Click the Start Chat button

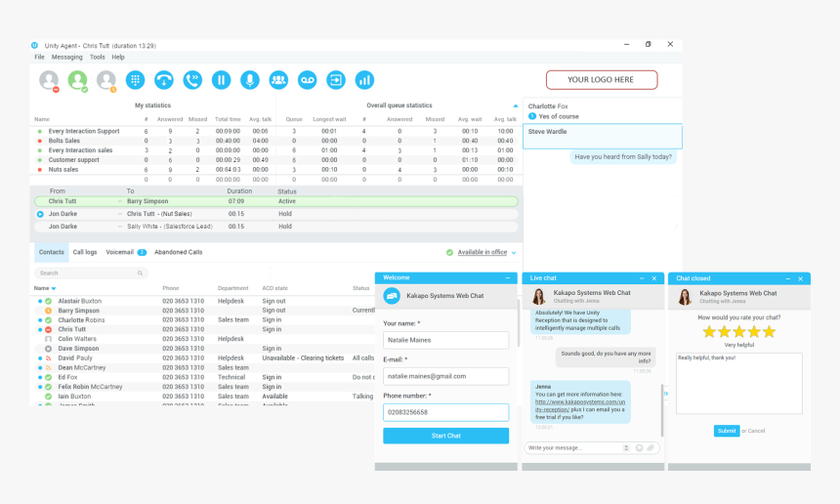coord(445,436)
